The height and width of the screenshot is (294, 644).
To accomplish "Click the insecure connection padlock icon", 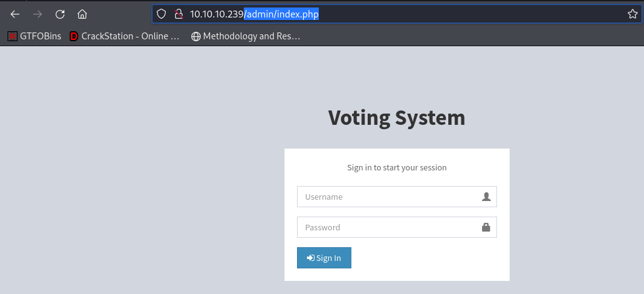I will click(x=178, y=14).
